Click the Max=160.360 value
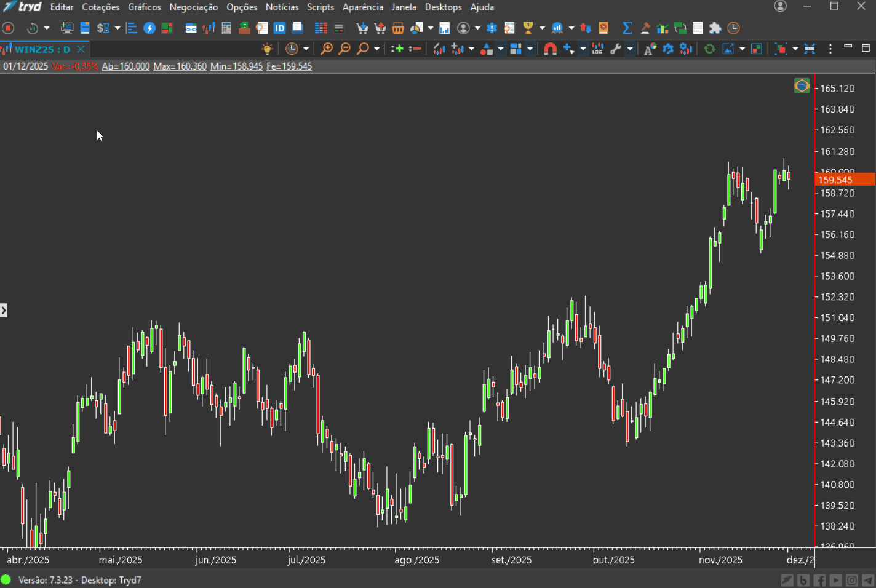 click(x=180, y=66)
